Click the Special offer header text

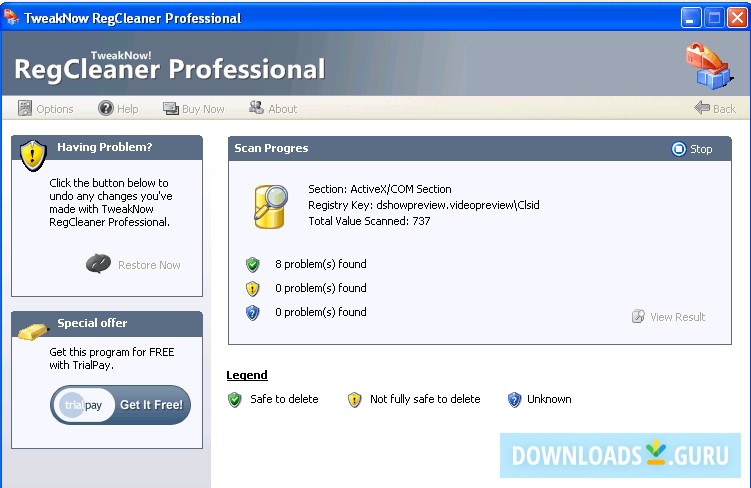tap(92, 323)
